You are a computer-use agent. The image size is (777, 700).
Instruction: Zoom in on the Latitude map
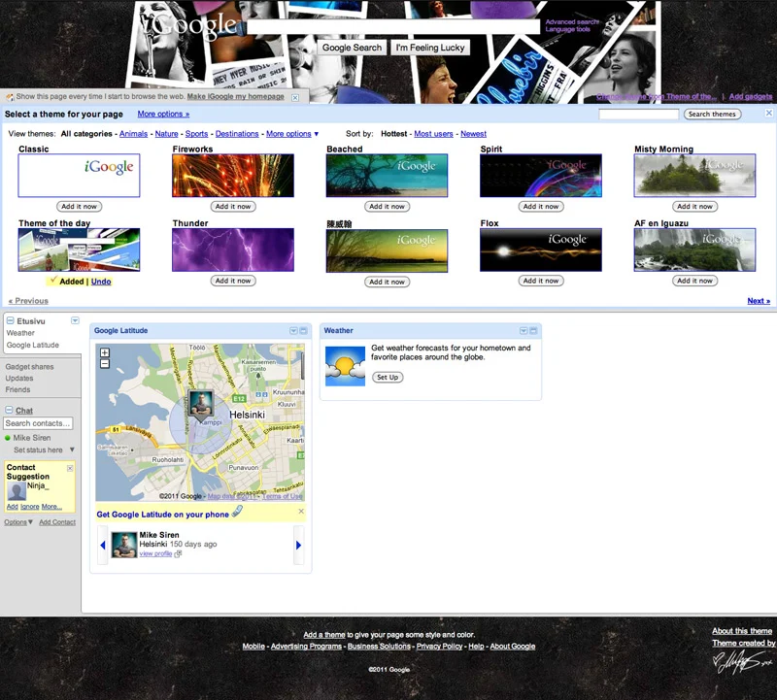(105, 353)
